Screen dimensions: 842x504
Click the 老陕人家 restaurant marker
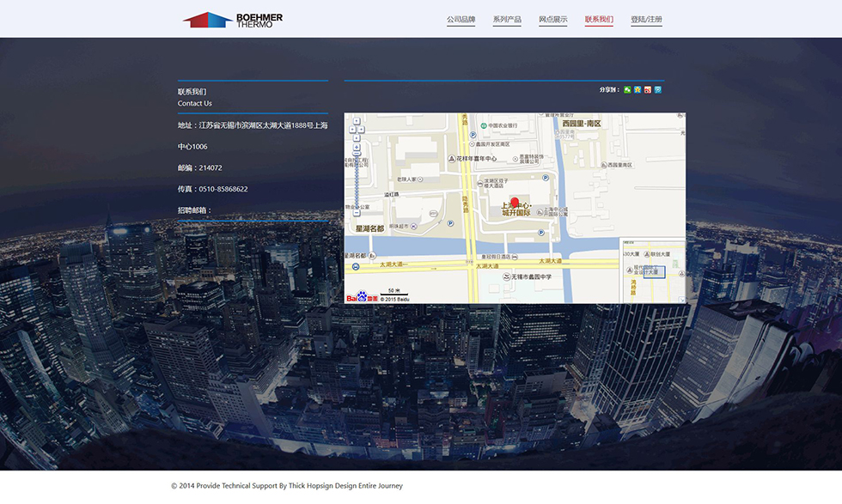click(x=420, y=179)
